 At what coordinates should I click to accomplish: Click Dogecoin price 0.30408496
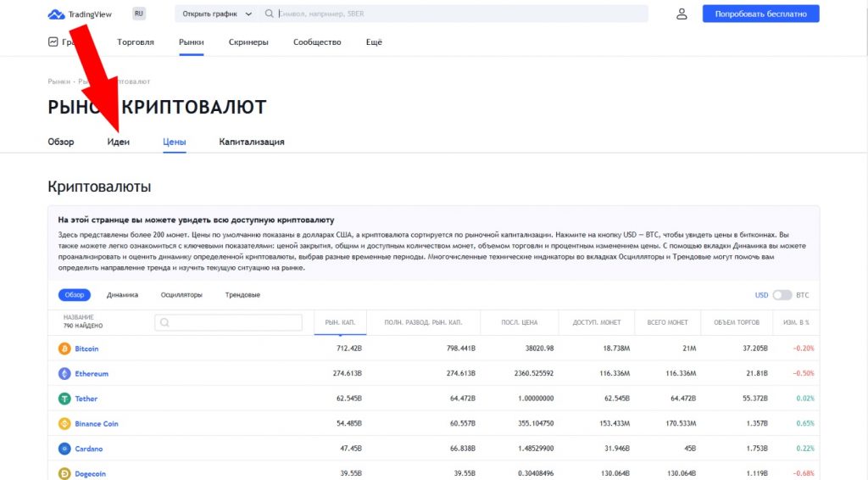536,473
